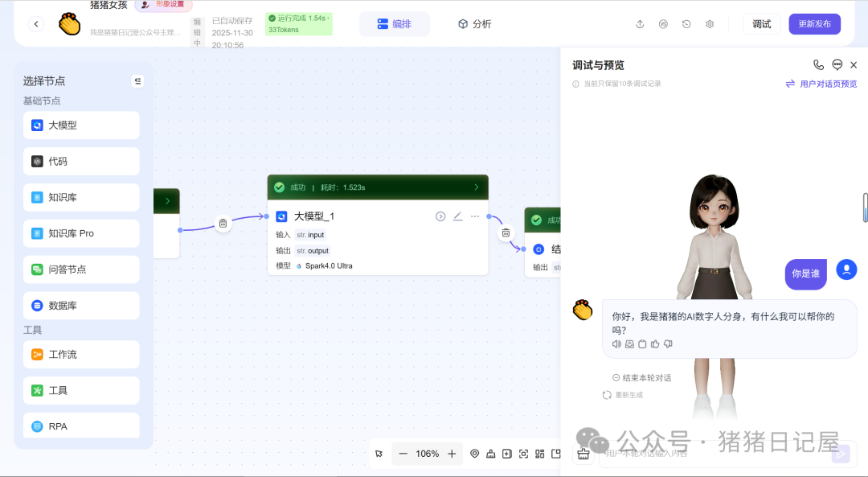
Task: Open the 工作流 tools section entry
Action: click(81, 354)
